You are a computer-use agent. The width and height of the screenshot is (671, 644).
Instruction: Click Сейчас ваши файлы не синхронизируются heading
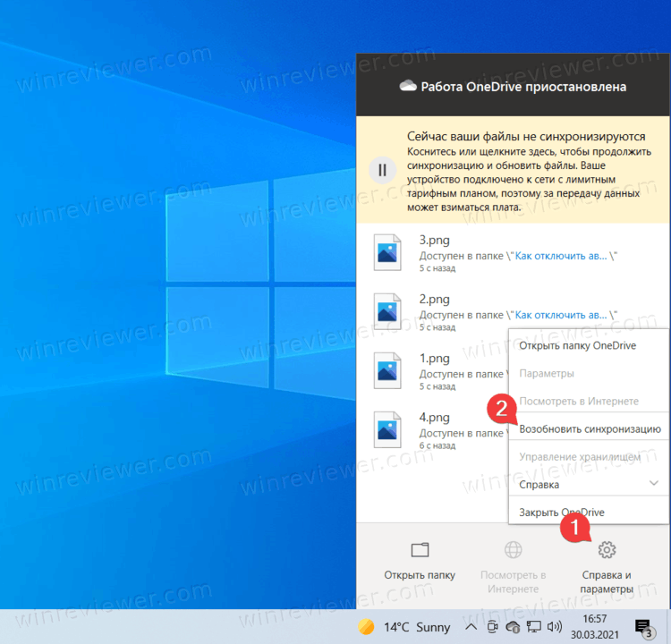pyautogui.click(x=526, y=136)
